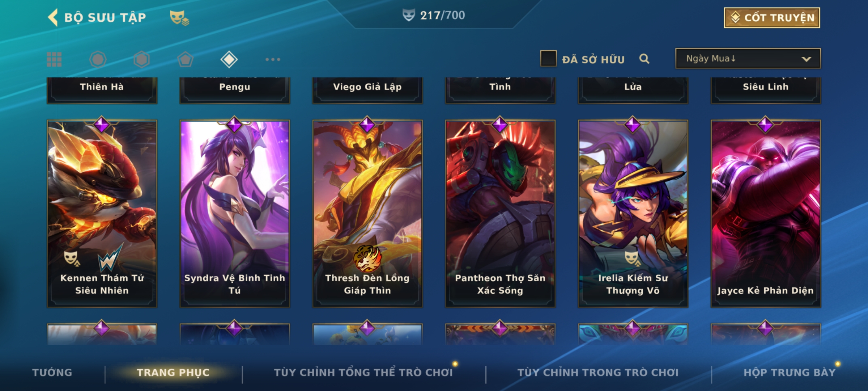
Task: Switch to the Tướng tab
Action: coord(52,372)
